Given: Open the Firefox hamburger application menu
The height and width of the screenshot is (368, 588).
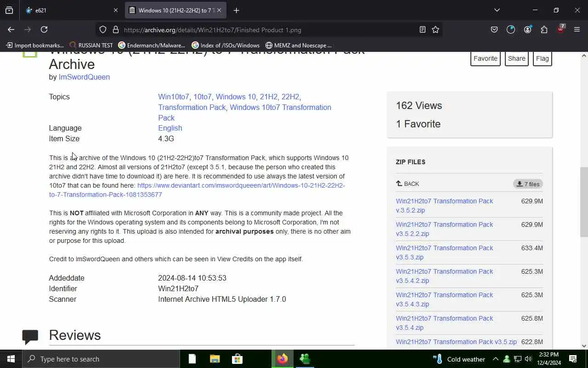Looking at the screenshot, I should pos(577,29).
